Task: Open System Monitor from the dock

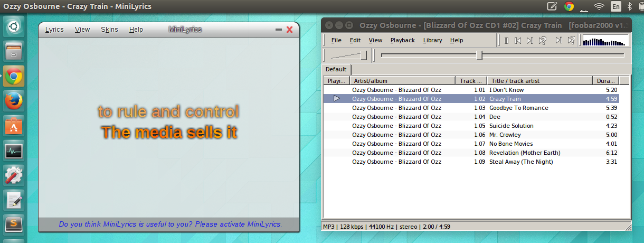Action: point(14,152)
